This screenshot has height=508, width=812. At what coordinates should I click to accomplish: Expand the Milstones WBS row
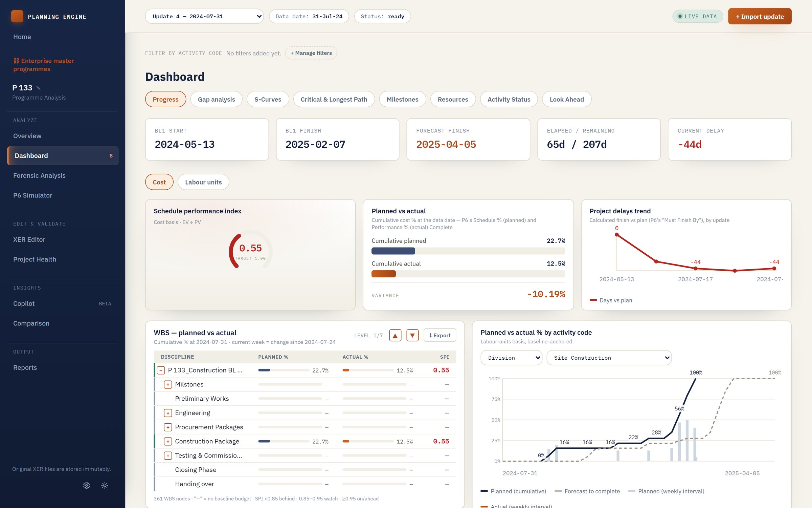coord(168,384)
